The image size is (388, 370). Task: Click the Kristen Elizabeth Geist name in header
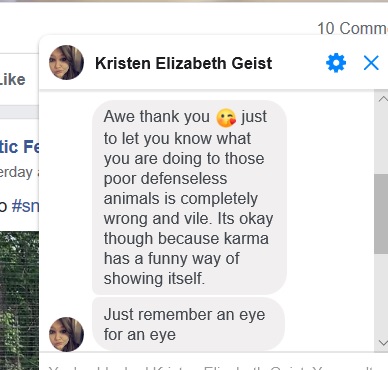(183, 63)
